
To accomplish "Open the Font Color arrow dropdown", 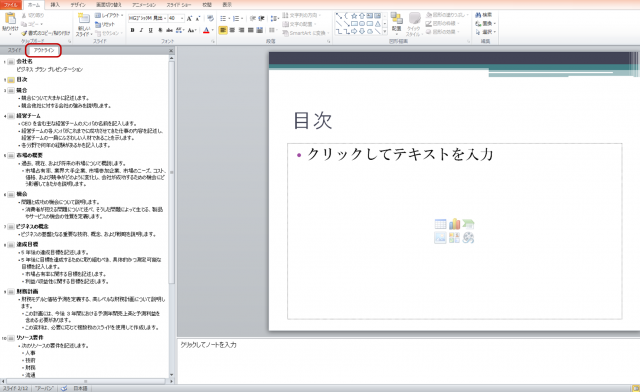I will [212, 30].
